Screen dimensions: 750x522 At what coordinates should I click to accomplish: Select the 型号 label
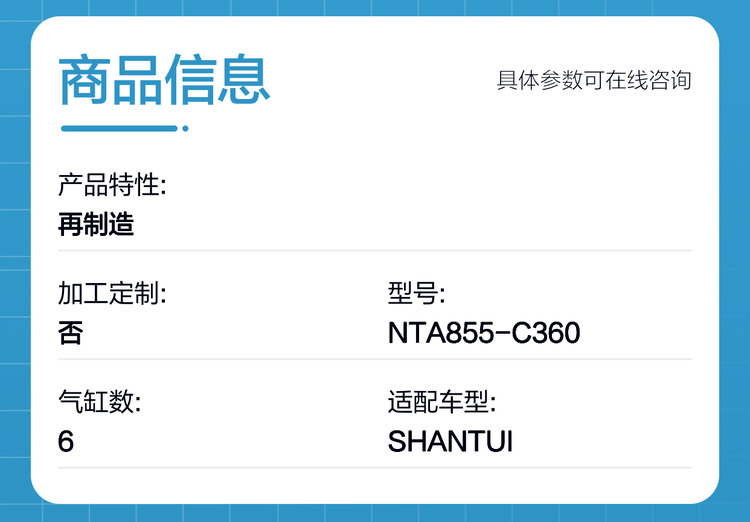pos(416,294)
